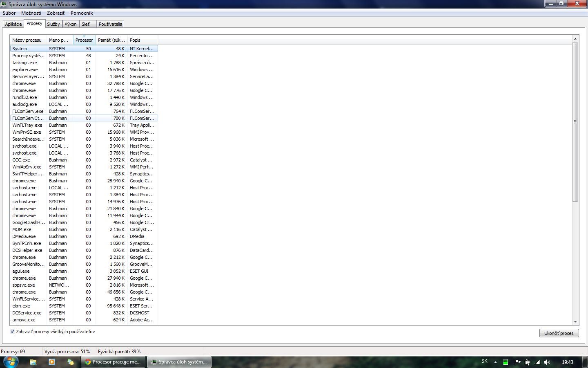The image size is (588, 368).
Task: Select the MOM.exe process
Action: tap(84, 229)
